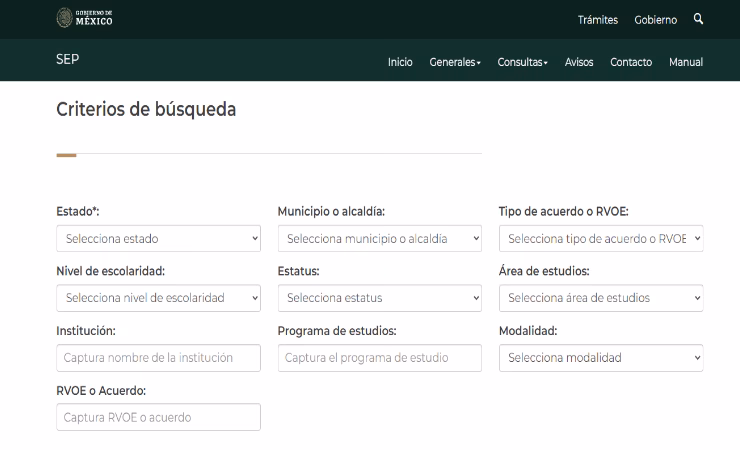
Task: Click the Modalidad label
Action: pos(528,331)
